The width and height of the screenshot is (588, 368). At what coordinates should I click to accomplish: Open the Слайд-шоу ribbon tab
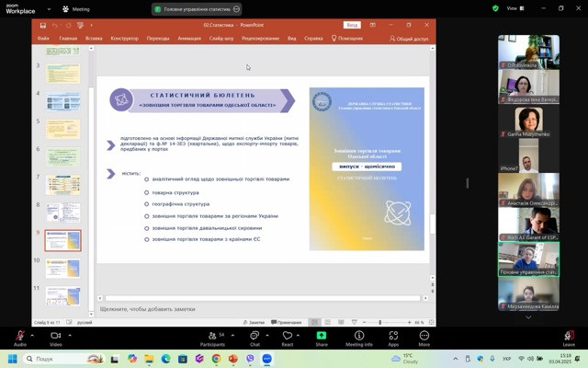pos(221,39)
